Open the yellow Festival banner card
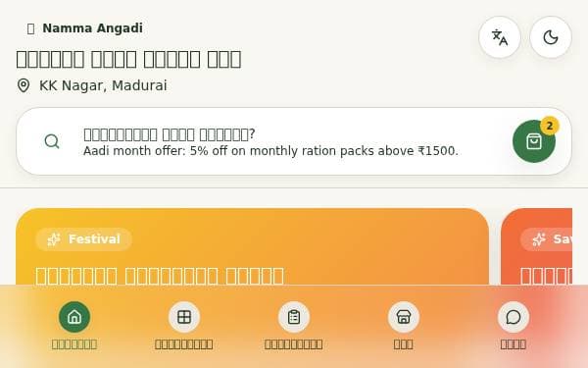Viewport: 588px width, 368px height. pos(253,246)
